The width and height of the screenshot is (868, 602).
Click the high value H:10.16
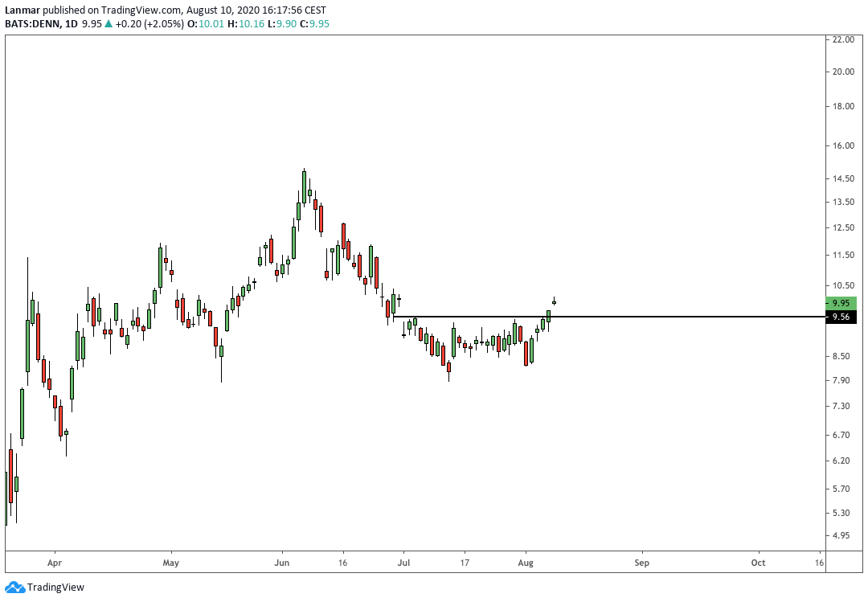click(x=246, y=24)
